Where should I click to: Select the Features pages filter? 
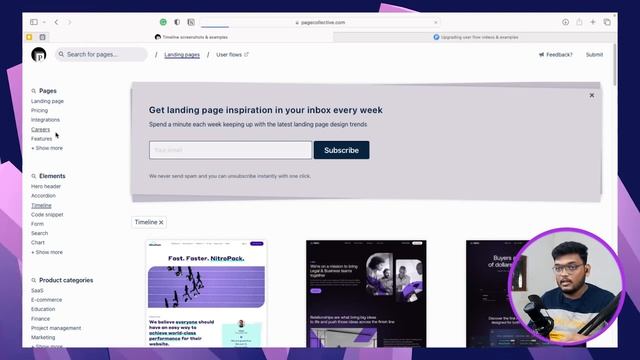42,139
